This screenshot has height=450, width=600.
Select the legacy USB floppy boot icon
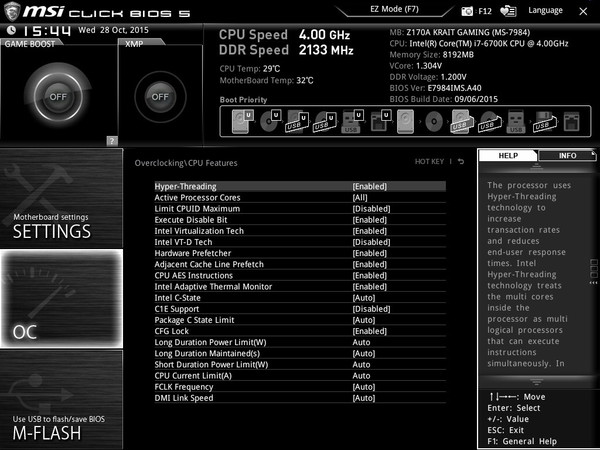coord(545,121)
